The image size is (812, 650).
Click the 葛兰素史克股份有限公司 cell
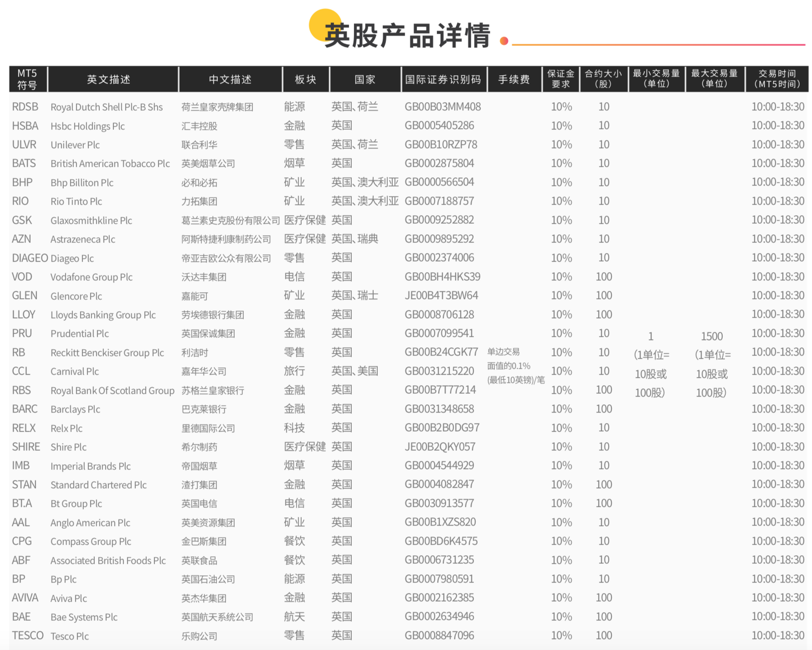click(x=231, y=221)
